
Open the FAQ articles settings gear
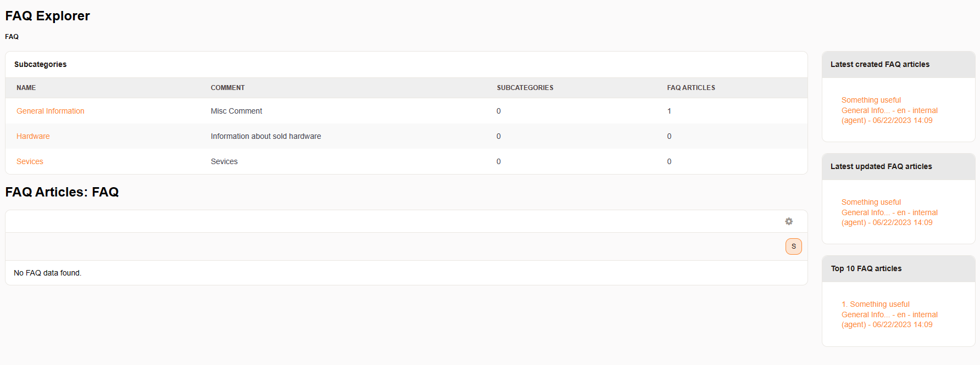point(789,221)
